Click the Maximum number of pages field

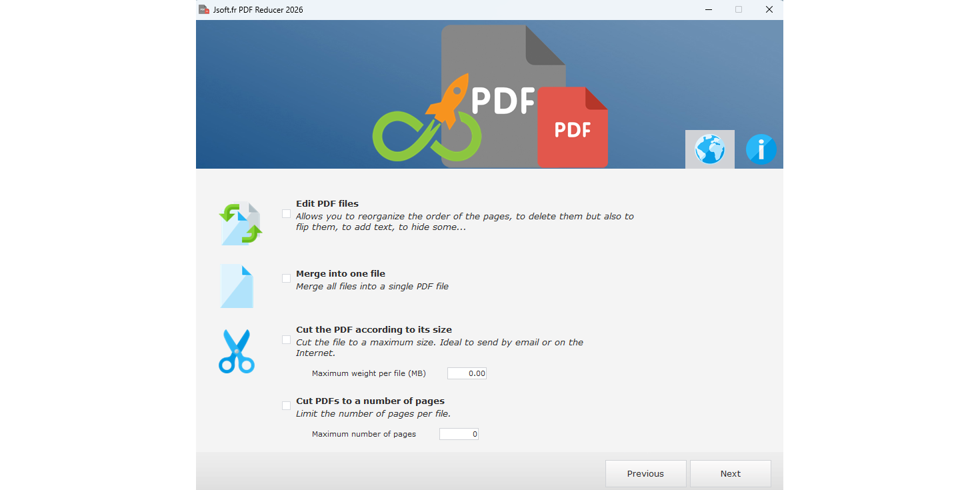coord(459,433)
